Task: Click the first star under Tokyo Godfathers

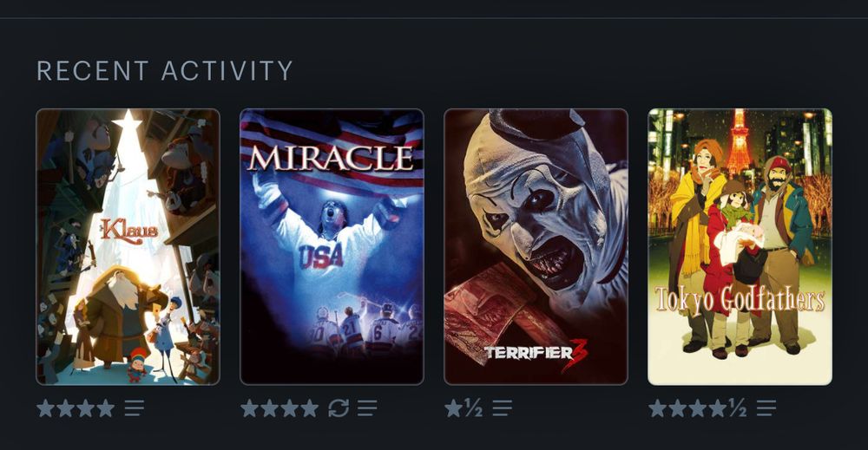Action: 658,408
